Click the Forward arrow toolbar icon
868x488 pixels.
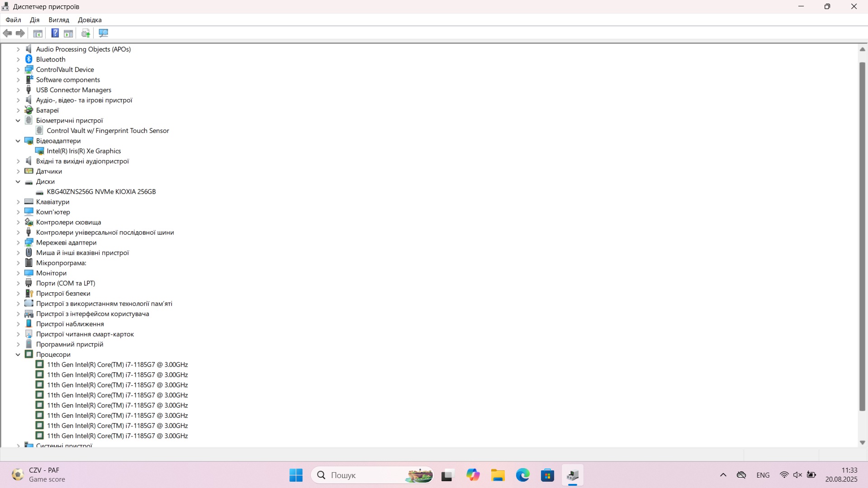click(x=20, y=33)
